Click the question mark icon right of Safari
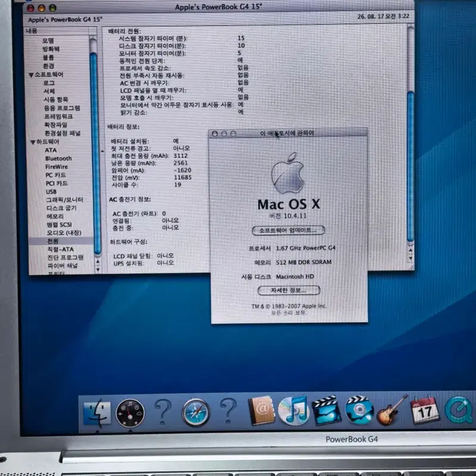 pos(228,411)
